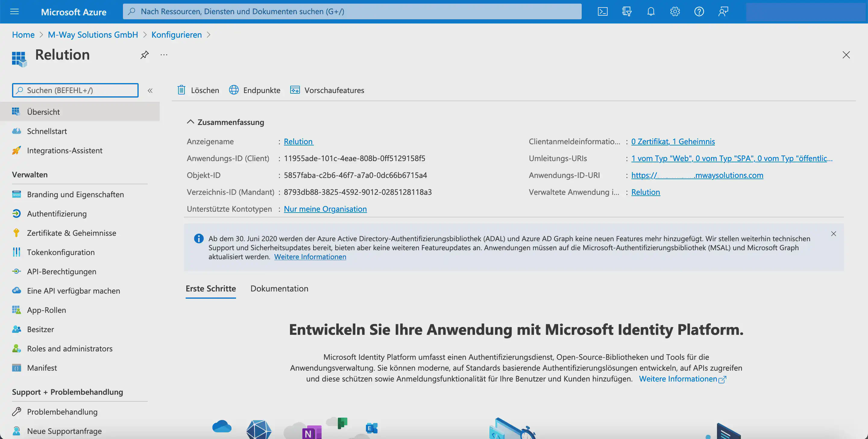Click the help question mark icon

(x=699, y=12)
